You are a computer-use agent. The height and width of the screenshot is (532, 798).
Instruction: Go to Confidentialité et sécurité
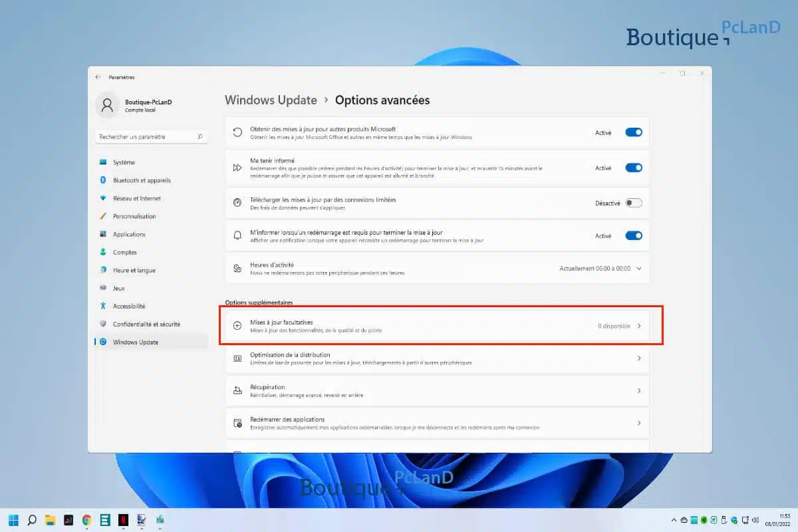click(x=152, y=324)
